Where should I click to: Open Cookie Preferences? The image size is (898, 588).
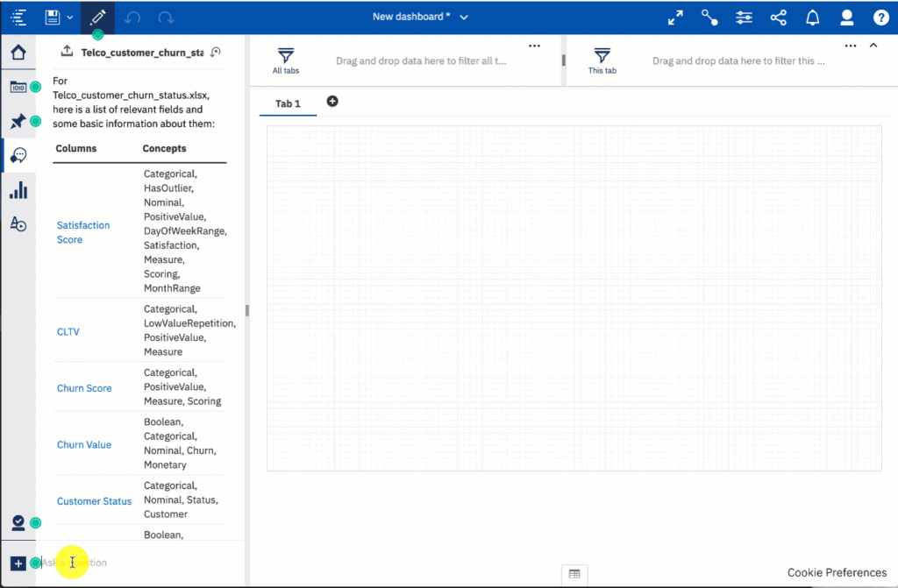coord(837,572)
